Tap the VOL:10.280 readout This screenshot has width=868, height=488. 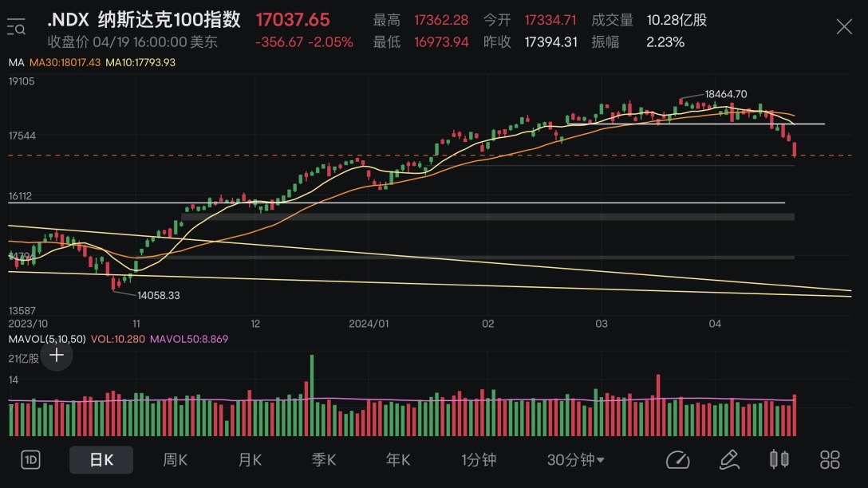click(x=118, y=339)
